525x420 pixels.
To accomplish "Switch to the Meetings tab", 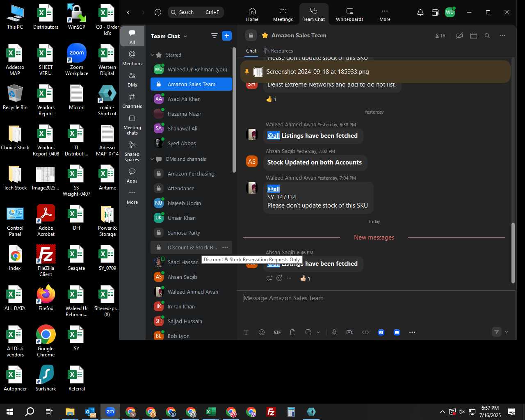I will (283, 14).
